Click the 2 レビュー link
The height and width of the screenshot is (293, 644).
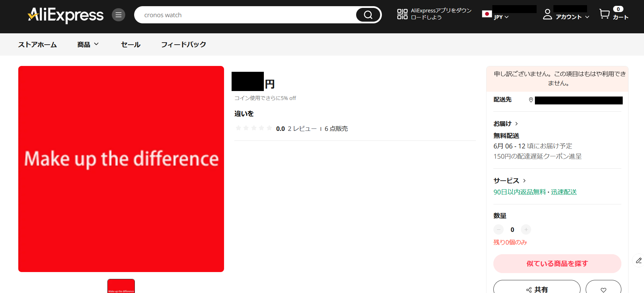tap(302, 128)
